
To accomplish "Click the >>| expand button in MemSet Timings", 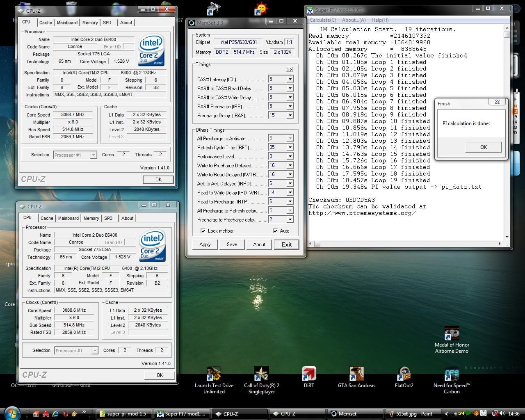I will (x=290, y=69).
